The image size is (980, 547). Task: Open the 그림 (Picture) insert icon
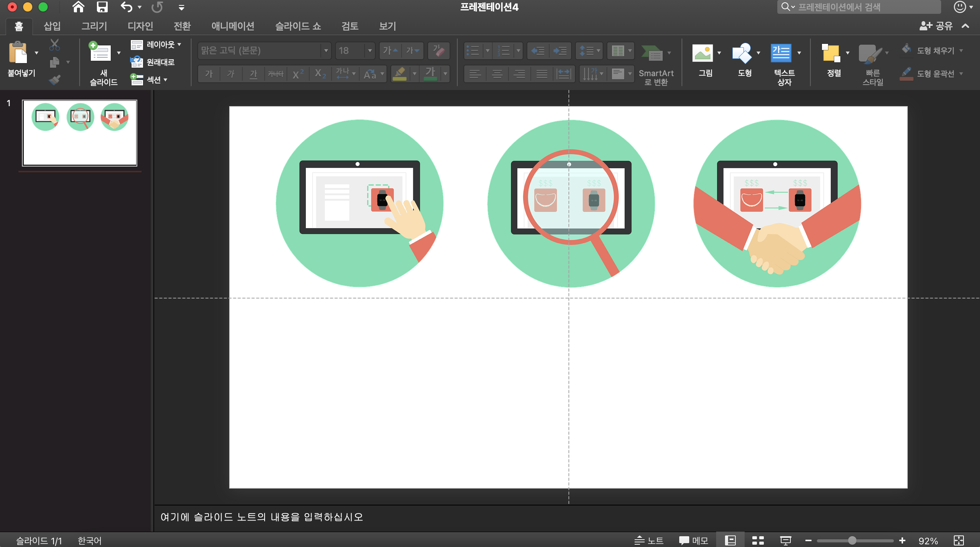702,53
